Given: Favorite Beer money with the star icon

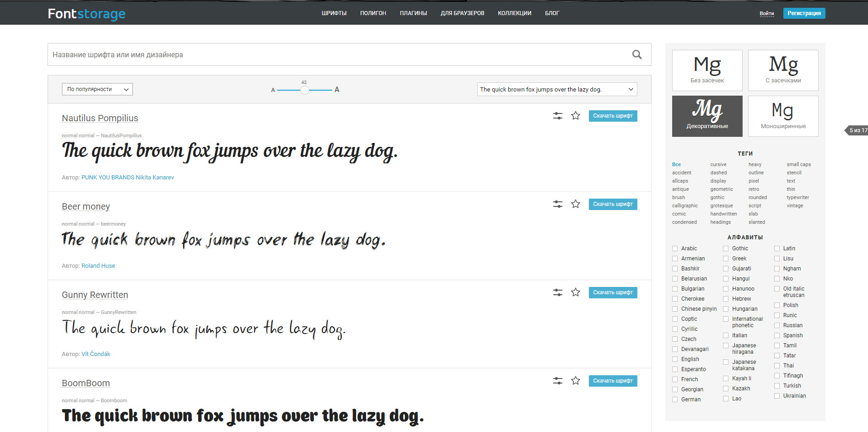Looking at the screenshot, I should (576, 204).
